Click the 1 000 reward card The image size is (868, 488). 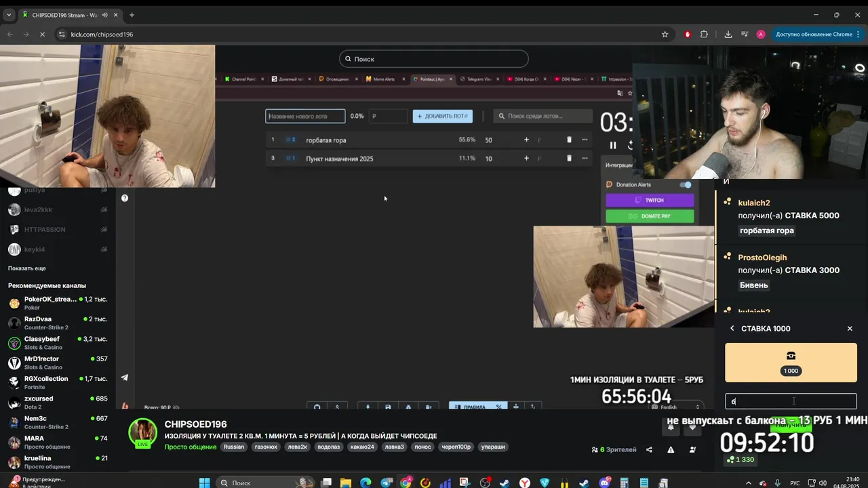pos(791,363)
